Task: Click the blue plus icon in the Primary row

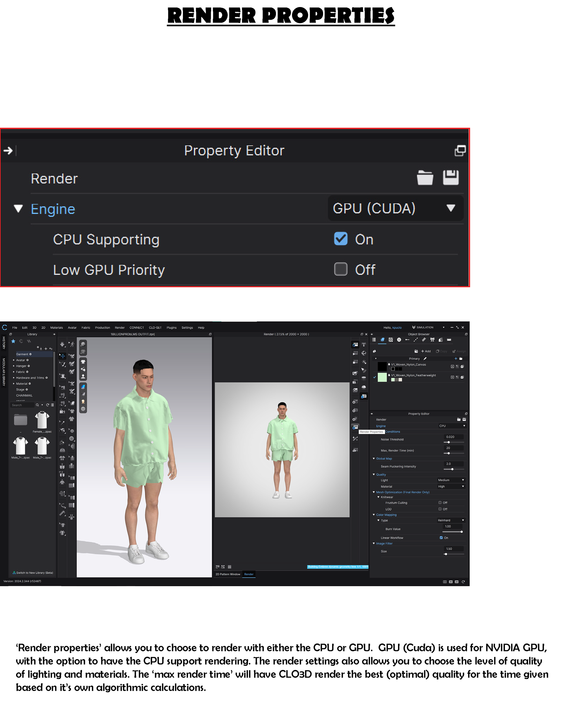Action: tap(456, 359)
